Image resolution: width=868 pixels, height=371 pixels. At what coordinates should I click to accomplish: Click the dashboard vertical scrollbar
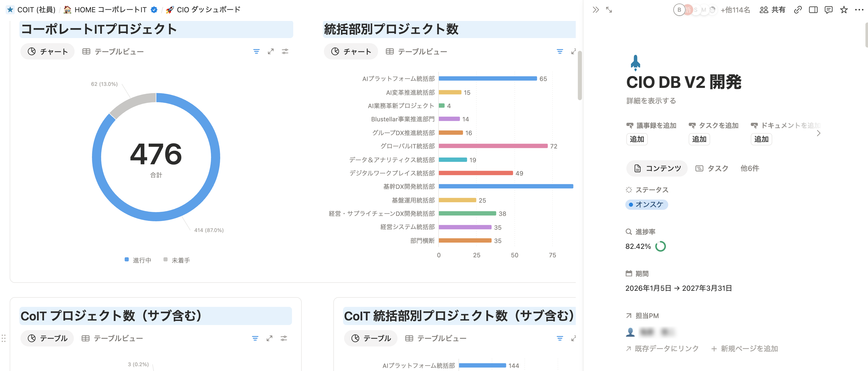(x=580, y=75)
